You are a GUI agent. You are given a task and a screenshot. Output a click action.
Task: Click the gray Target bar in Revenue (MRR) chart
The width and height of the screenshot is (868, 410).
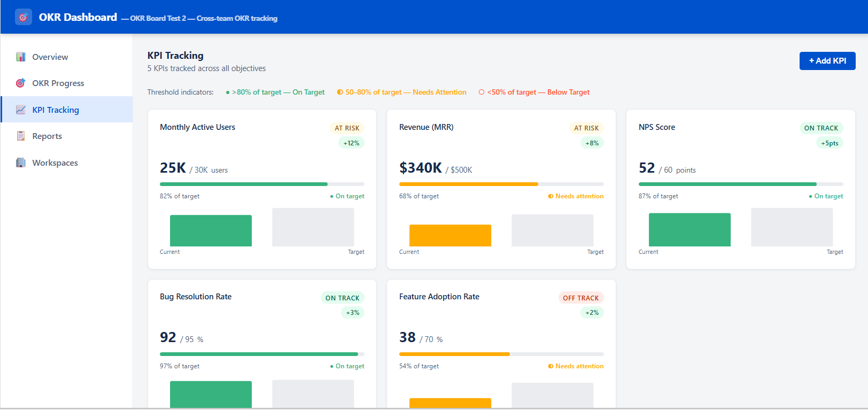pos(553,230)
